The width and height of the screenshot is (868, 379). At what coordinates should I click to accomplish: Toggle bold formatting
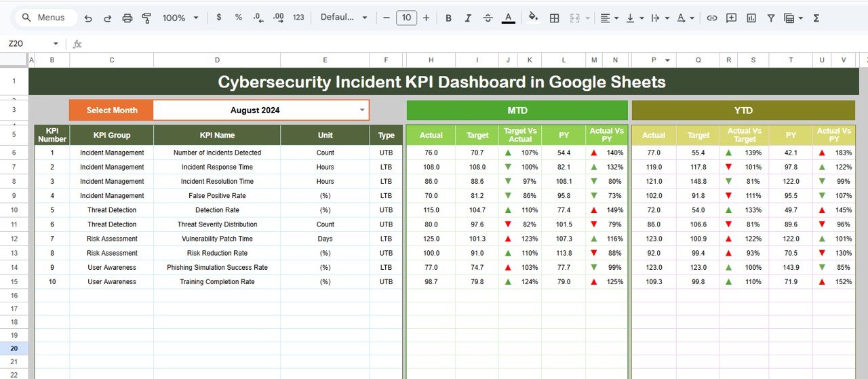tap(448, 18)
